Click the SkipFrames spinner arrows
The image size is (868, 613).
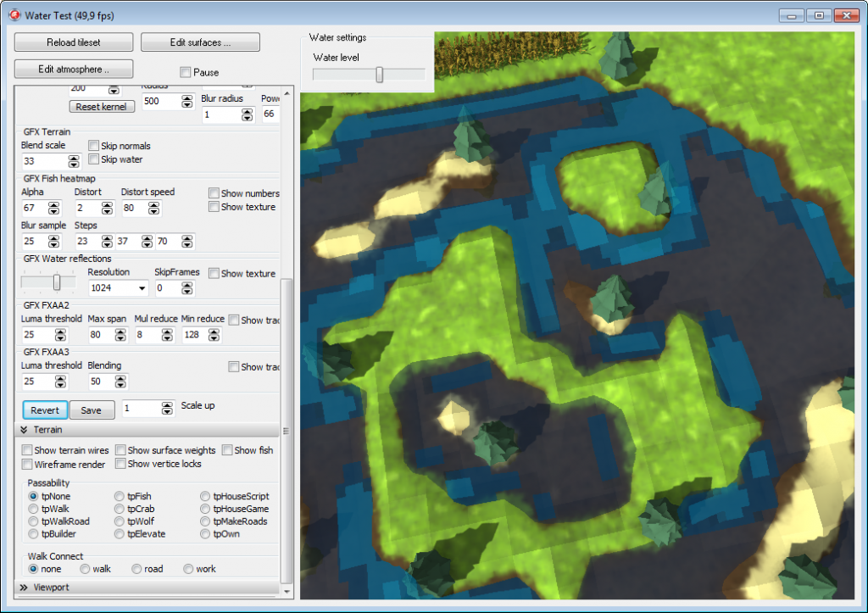pos(187,288)
